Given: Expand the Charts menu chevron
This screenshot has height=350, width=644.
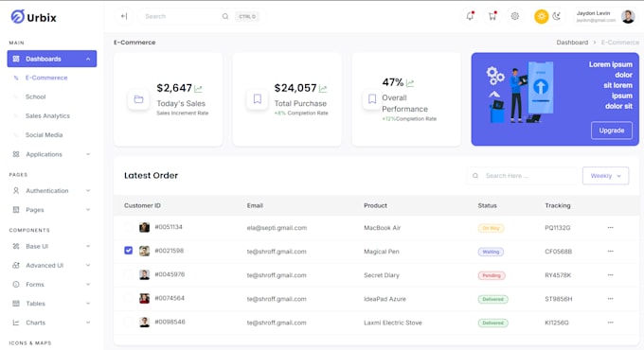Looking at the screenshot, I should pos(88,323).
